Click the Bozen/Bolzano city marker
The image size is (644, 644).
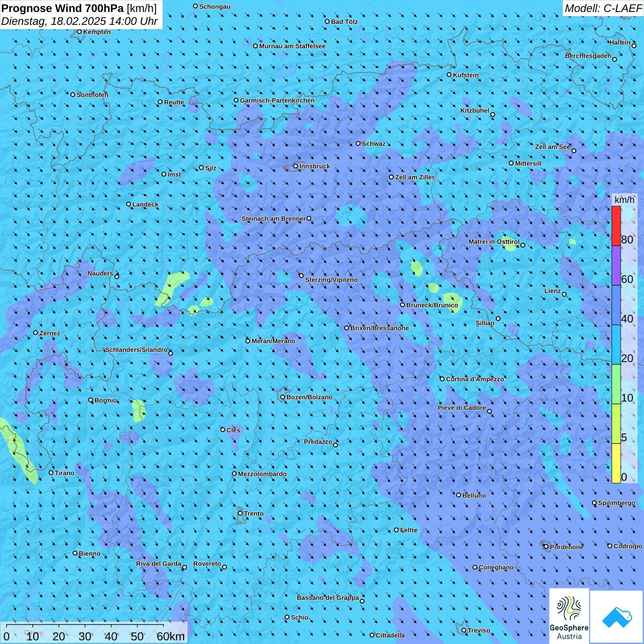pyautogui.click(x=282, y=397)
